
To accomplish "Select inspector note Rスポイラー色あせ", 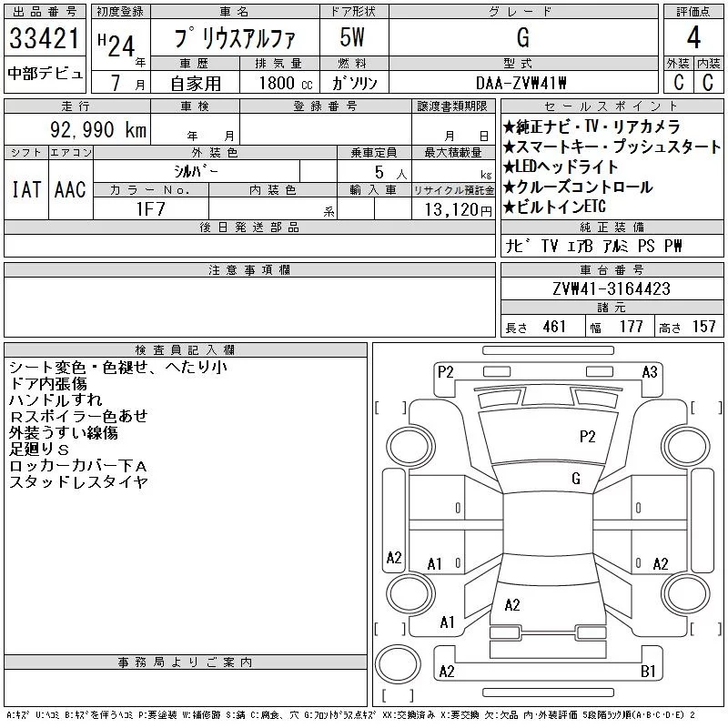I will pyautogui.click(x=78, y=416).
